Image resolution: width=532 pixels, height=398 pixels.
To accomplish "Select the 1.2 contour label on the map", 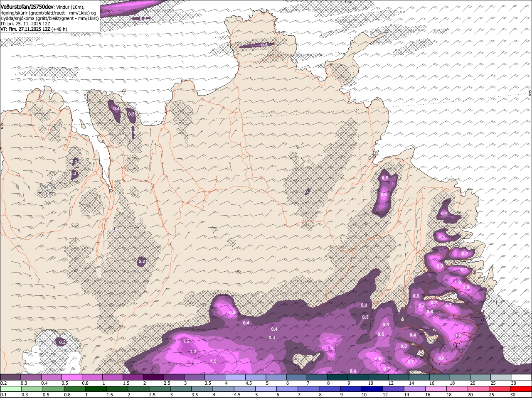I will coord(193,351).
